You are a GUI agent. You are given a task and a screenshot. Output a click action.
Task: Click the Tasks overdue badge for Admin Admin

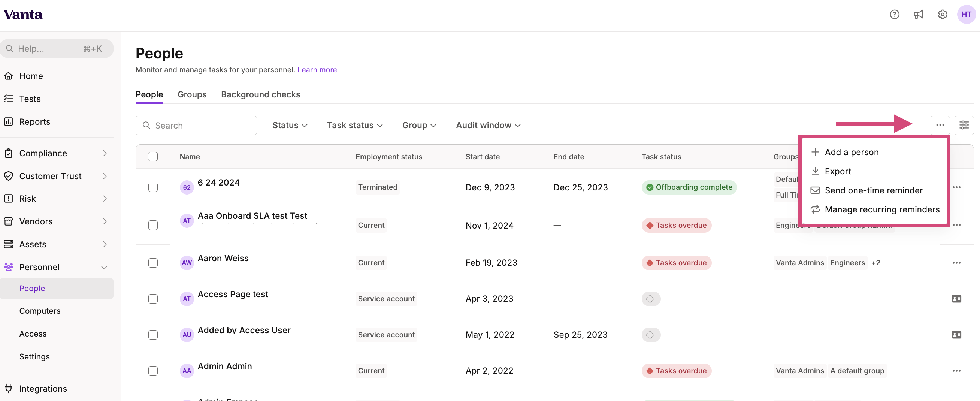tap(677, 371)
